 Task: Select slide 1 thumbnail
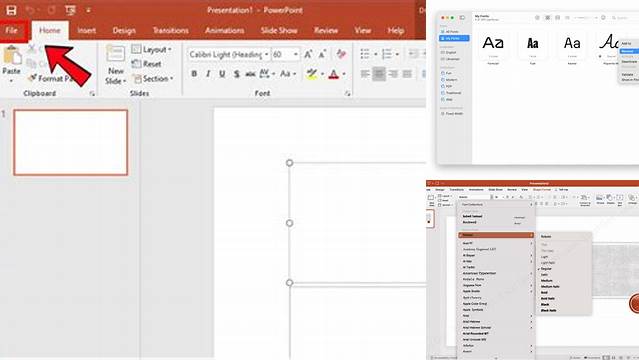click(x=71, y=142)
